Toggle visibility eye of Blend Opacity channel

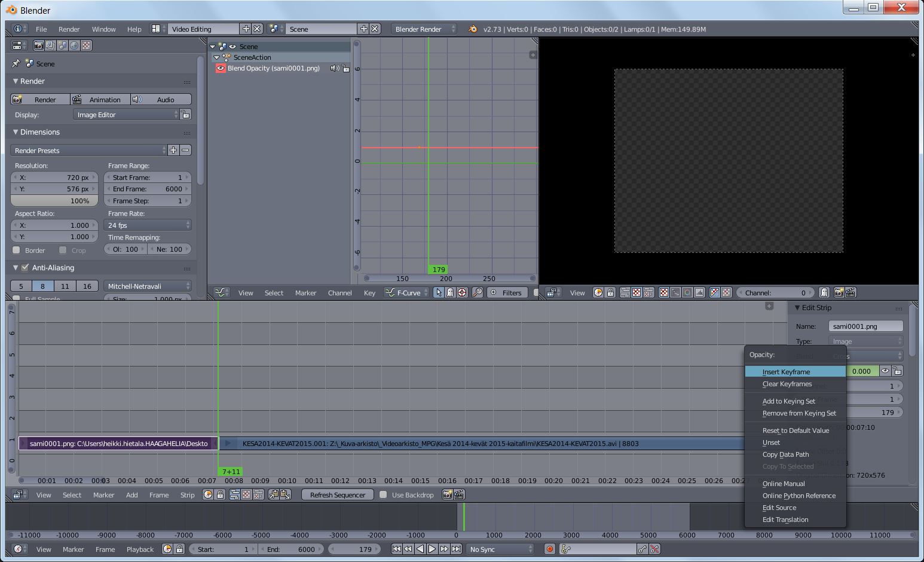[221, 68]
